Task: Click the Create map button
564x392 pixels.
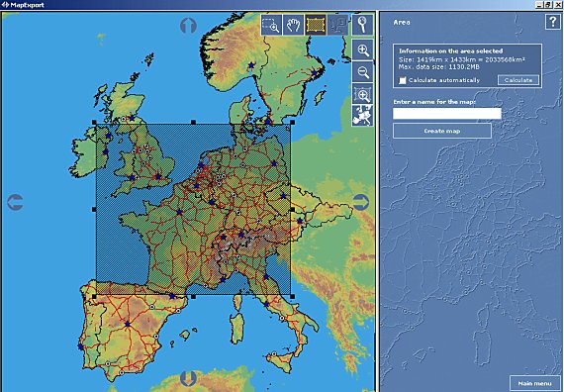Action: click(442, 131)
